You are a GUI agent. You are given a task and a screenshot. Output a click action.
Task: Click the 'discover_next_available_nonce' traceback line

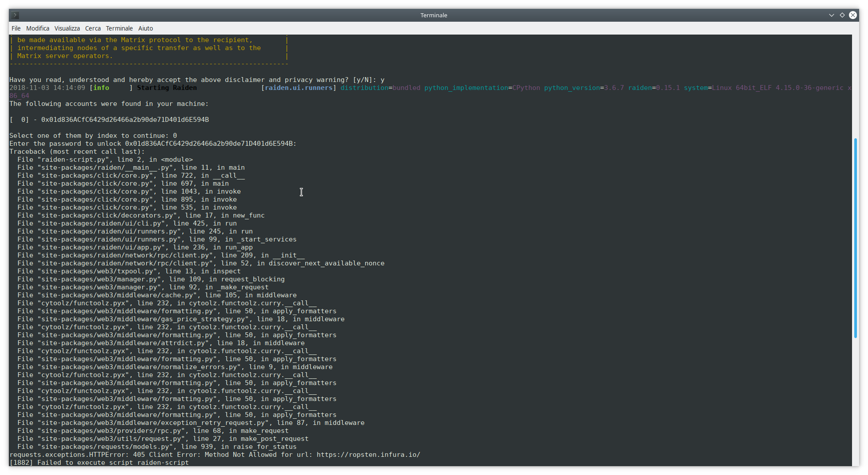[201, 263]
